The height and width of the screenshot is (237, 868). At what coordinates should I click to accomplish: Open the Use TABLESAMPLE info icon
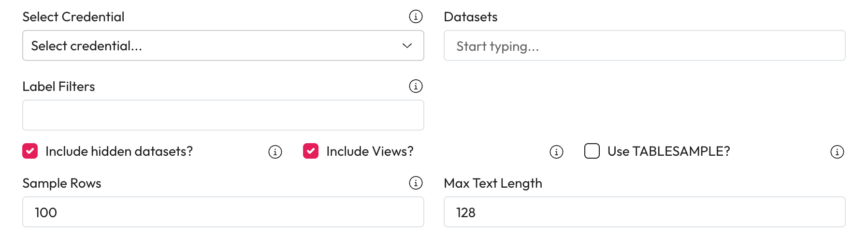click(x=837, y=152)
